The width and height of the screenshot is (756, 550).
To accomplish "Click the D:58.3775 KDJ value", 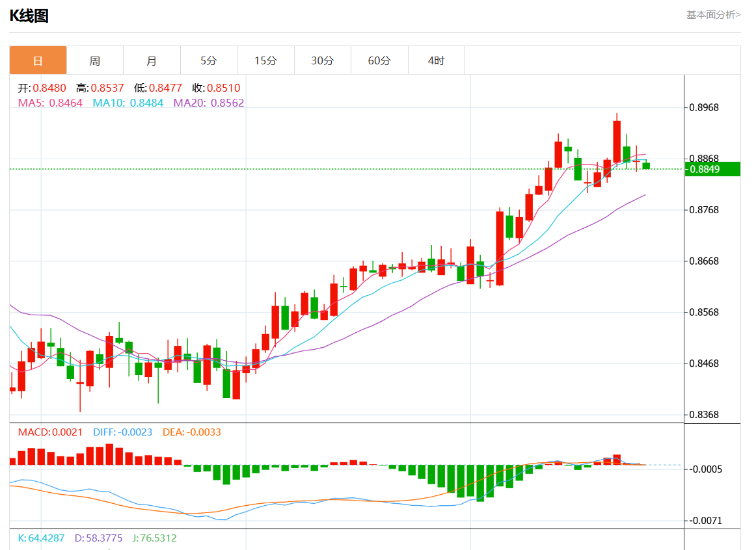I will coord(98,538).
